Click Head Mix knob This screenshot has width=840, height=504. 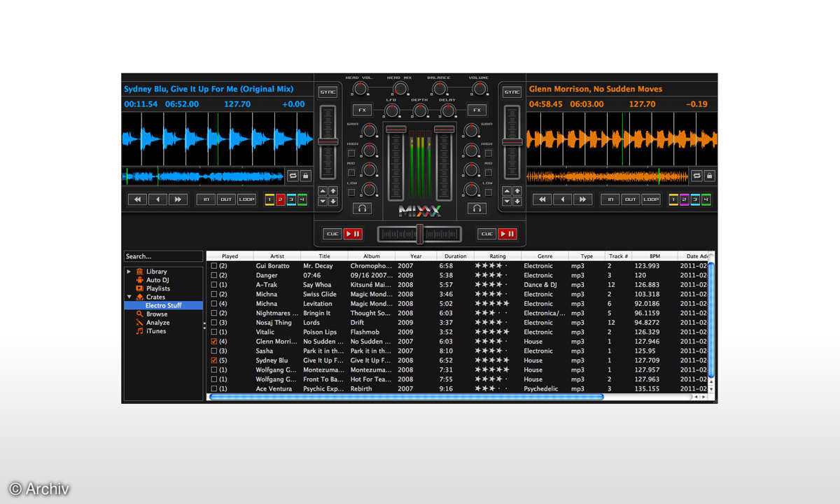pos(400,88)
